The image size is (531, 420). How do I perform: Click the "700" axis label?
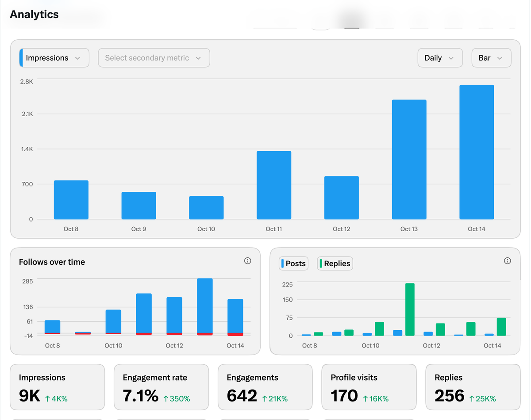27,184
